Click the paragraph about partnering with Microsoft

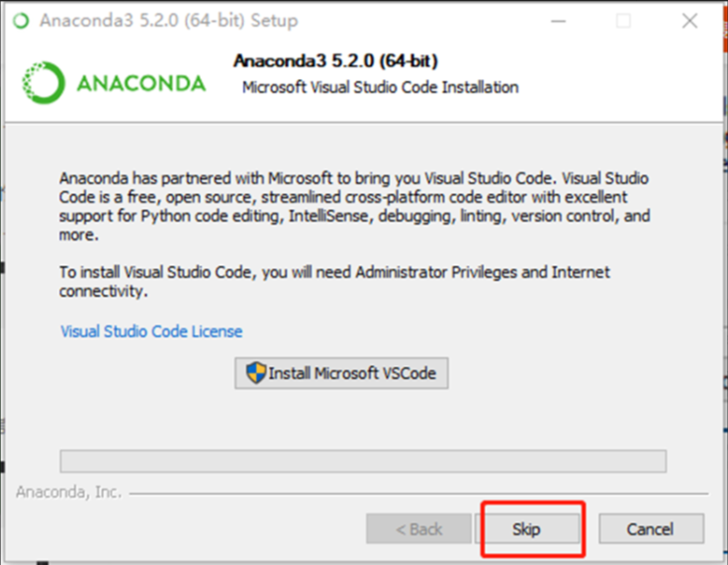pos(354,208)
